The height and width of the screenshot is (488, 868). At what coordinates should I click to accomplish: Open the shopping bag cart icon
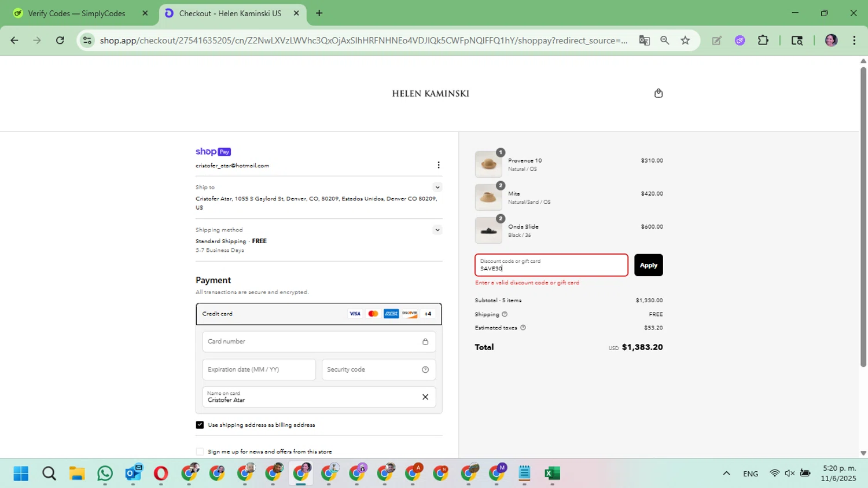(658, 93)
